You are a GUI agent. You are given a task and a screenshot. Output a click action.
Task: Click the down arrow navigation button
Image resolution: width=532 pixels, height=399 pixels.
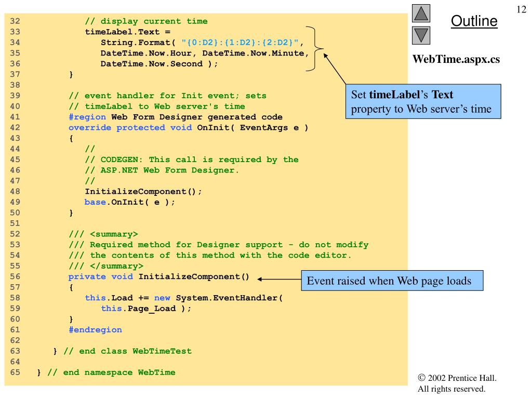(421, 36)
